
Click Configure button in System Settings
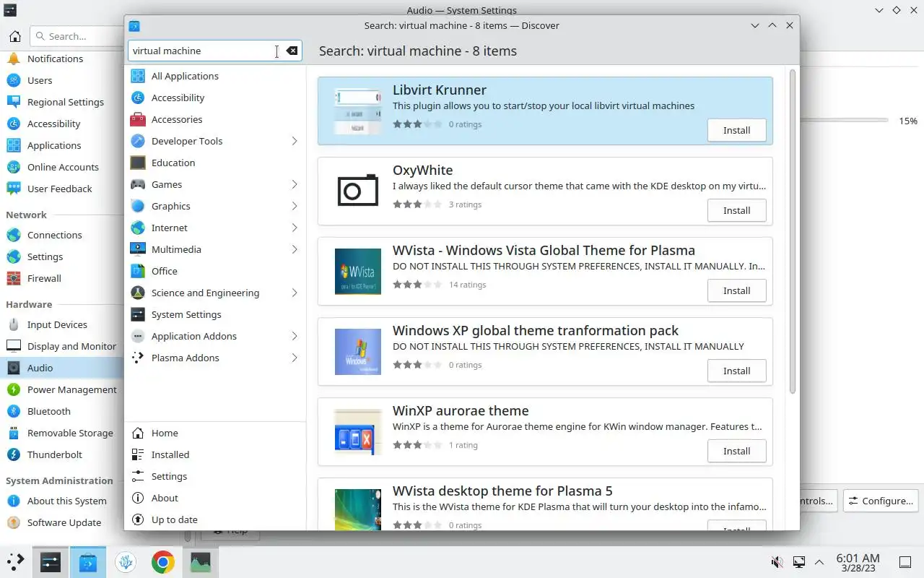[881, 501]
